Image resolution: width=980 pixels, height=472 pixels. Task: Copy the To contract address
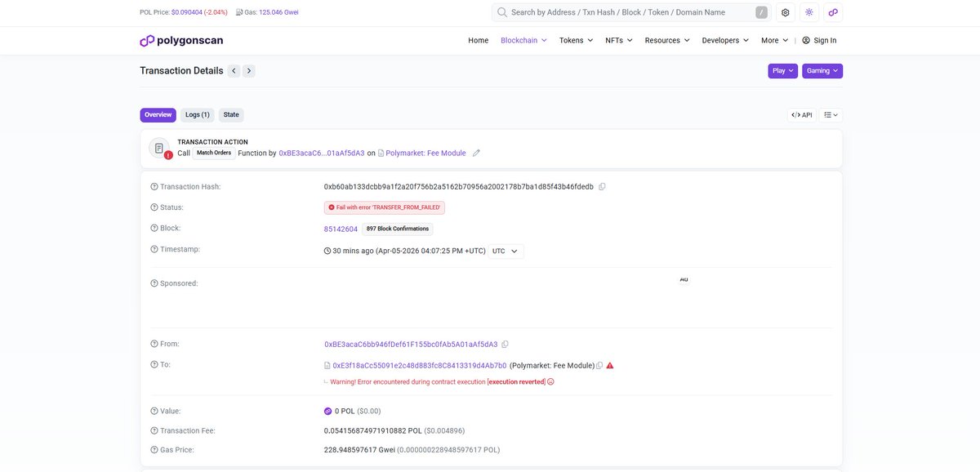coord(597,363)
